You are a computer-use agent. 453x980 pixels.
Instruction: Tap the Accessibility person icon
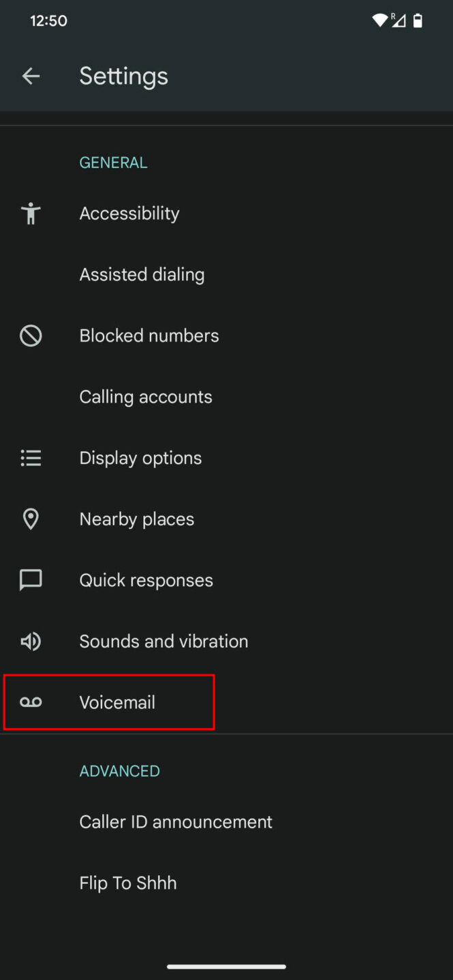[x=31, y=213]
